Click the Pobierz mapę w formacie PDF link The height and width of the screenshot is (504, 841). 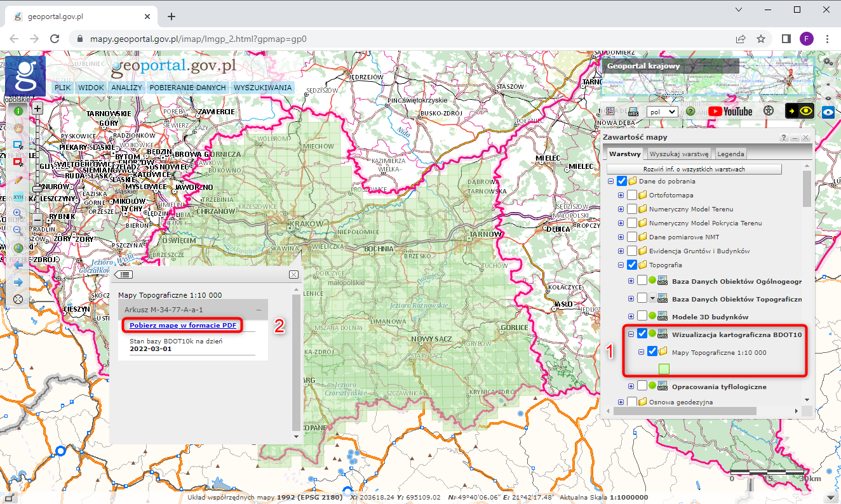click(183, 325)
